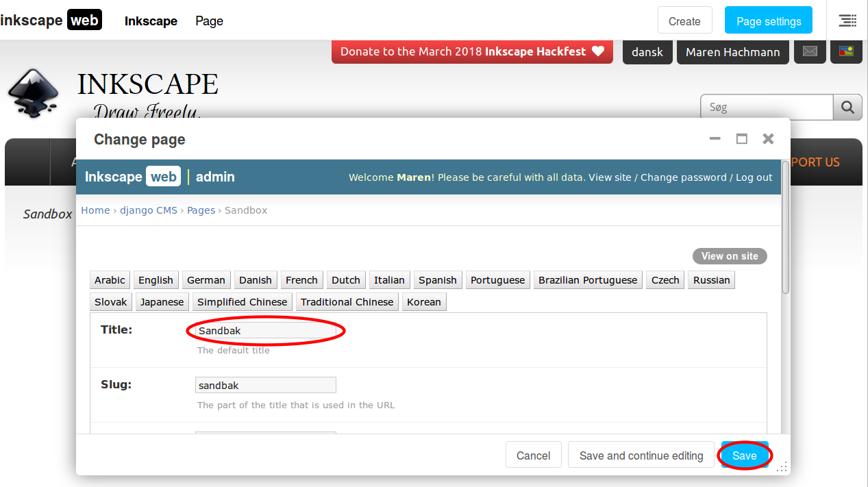This screenshot has width=868, height=487.
Task: Select the Brazilian Portuguese language tab
Action: click(x=588, y=280)
